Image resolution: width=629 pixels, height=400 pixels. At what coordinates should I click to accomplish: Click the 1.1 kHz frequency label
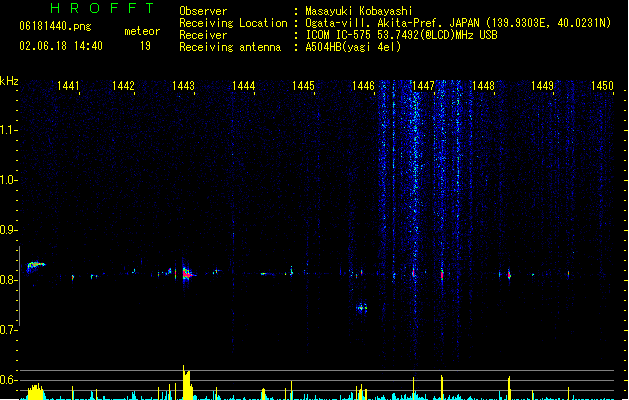[x=8, y=130]
